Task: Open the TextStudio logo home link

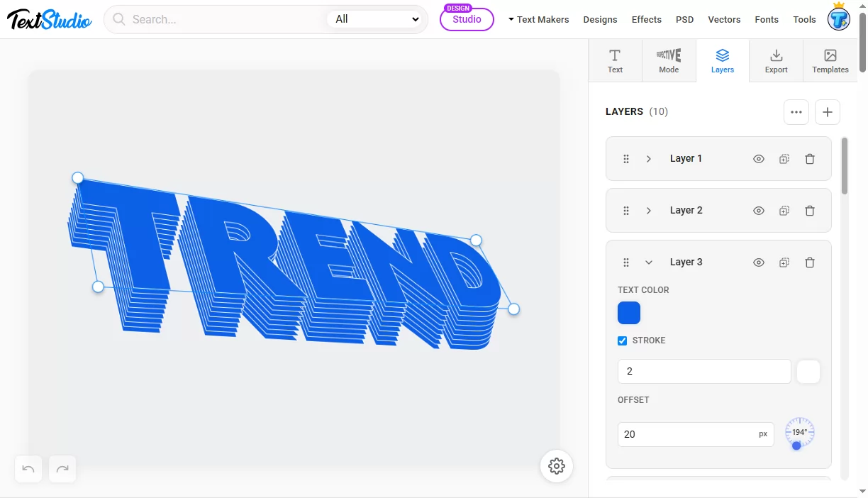Action: click(x=50, y=19)
